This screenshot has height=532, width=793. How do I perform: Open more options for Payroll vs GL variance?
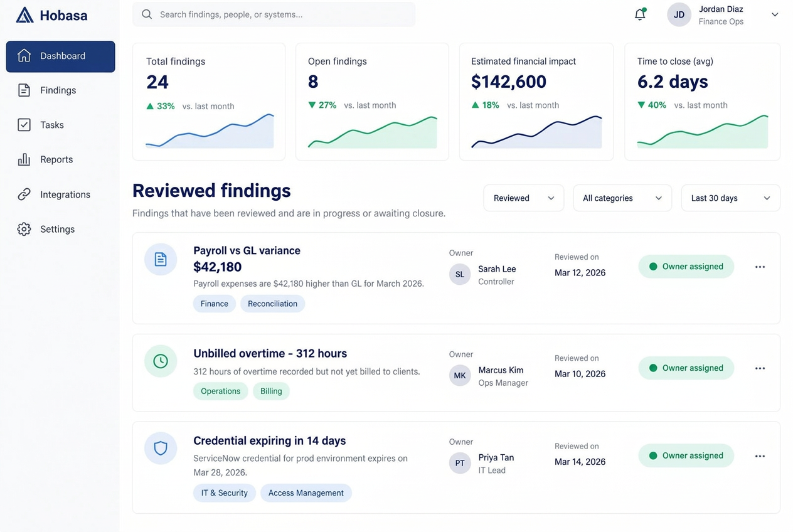click(x=760, y=267)
